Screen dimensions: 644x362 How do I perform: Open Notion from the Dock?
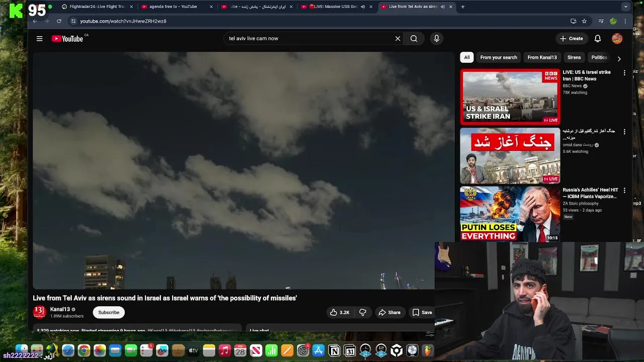tap(334, 350)
